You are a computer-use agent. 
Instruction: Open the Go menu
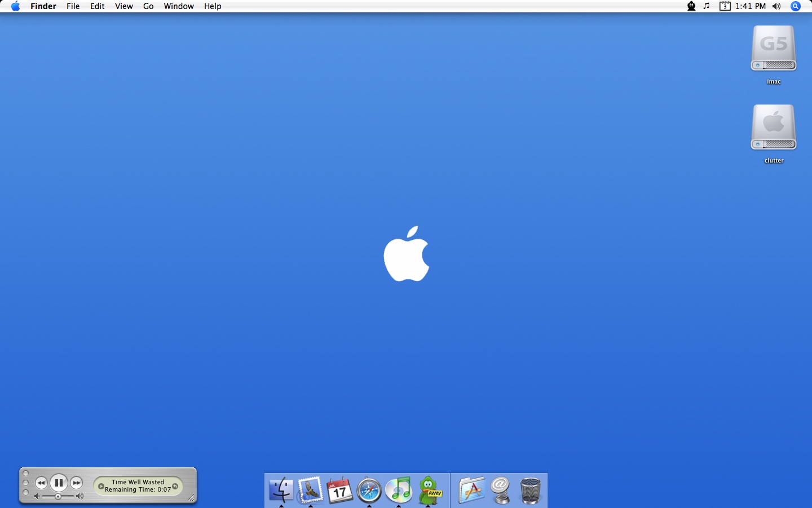point(148,6)
